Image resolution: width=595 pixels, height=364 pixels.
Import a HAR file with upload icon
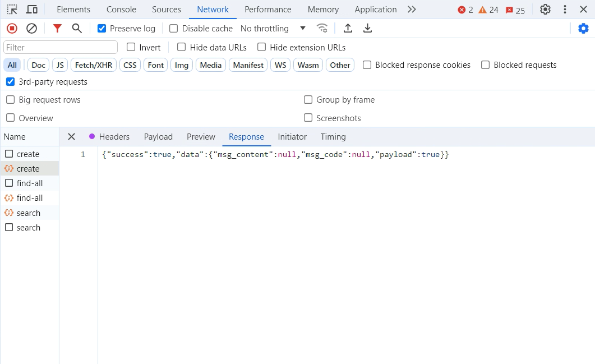(348, 29)
